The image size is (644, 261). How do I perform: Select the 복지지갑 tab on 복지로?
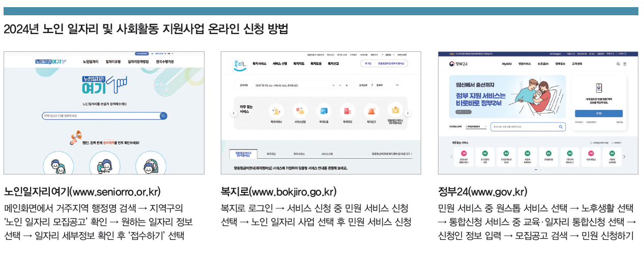pos(272,154)
